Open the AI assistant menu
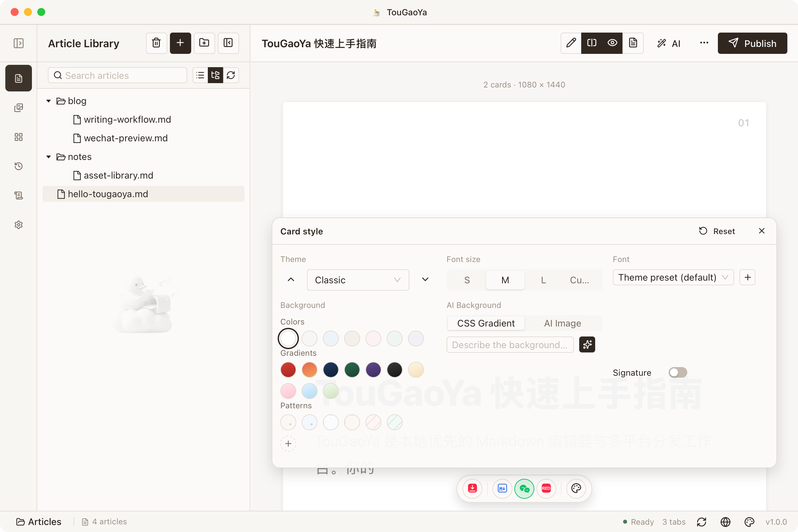The image size is (798, 532). coord(669,43)
